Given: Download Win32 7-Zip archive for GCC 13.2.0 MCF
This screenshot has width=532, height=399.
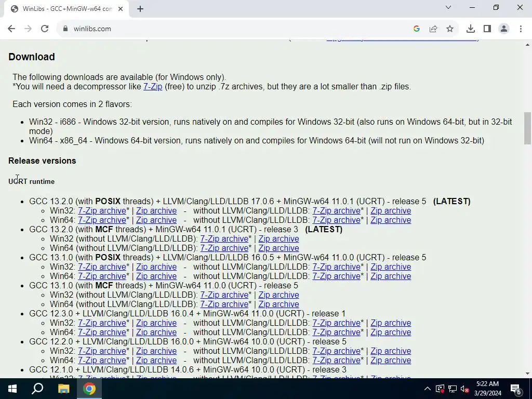Looking at the screenshot, I should [x=224, y=239].
